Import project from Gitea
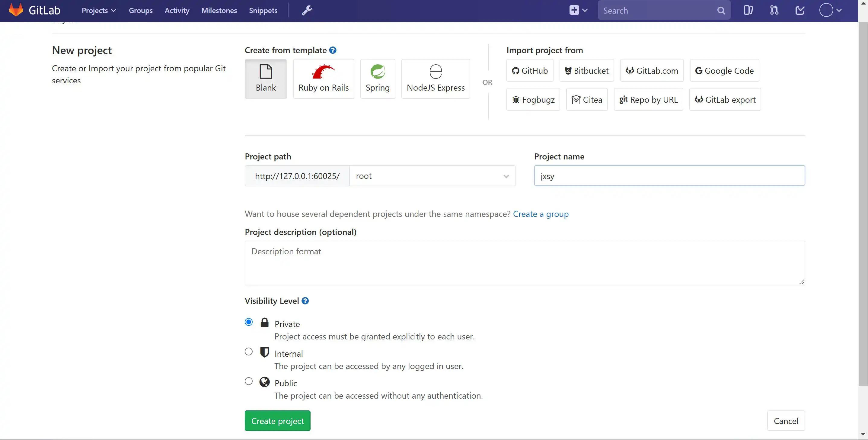The width and height of the screenshot is (868, 440). [x=587, y=99]
